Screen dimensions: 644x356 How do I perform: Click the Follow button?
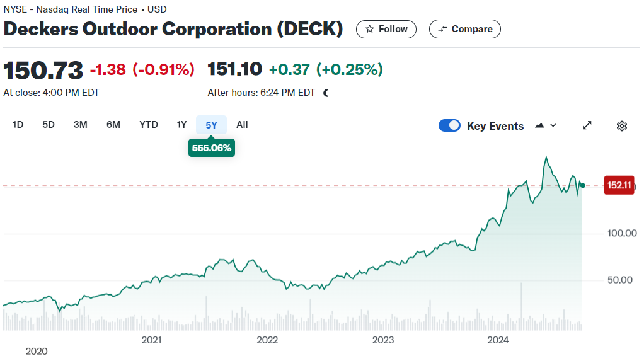tap(386, 29)
